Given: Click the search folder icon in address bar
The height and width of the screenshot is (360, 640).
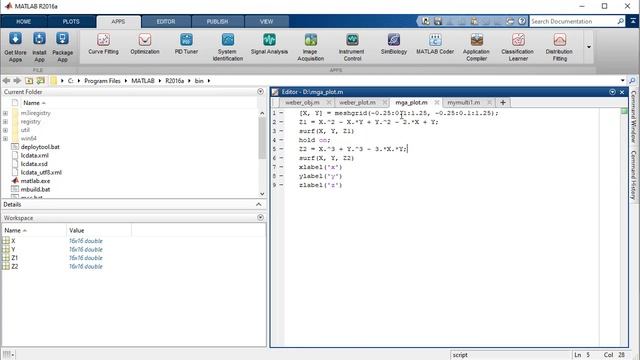Looking at the screenshot, I should click(x=632, y=80).
